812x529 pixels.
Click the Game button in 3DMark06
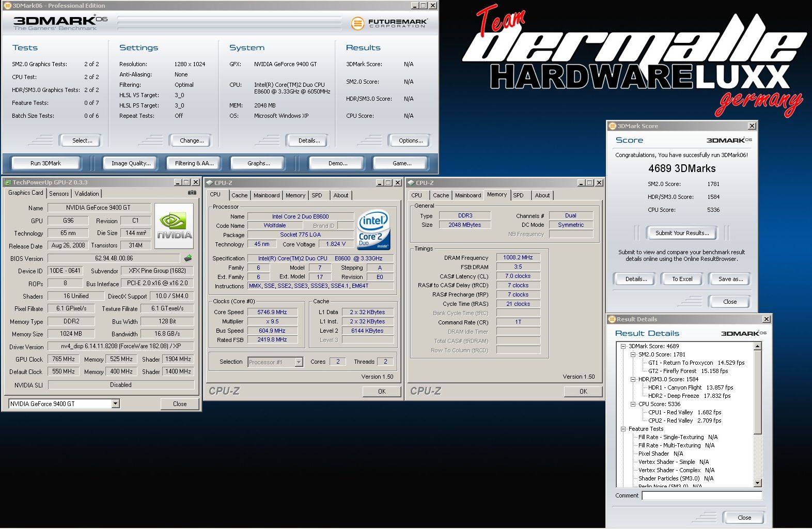[x=402, y=163]
